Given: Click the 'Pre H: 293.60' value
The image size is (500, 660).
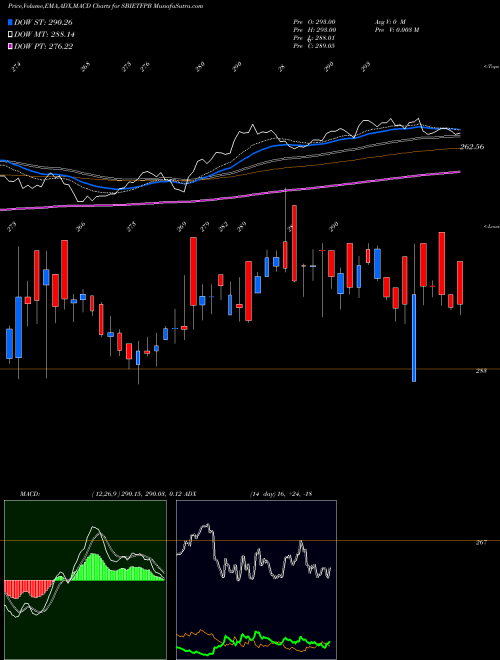Looking at the screenshot, I should [314, 30].
